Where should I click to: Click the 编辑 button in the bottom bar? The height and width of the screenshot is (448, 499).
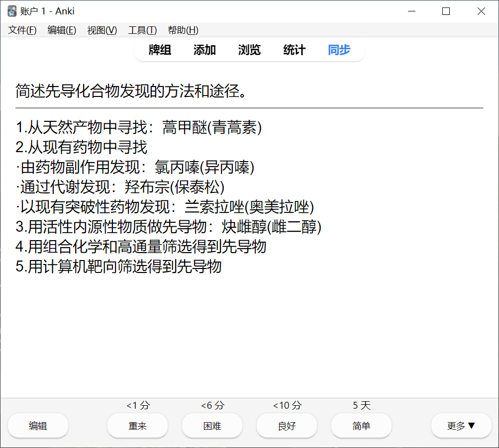pyautogui.click(x=38, y=426)
